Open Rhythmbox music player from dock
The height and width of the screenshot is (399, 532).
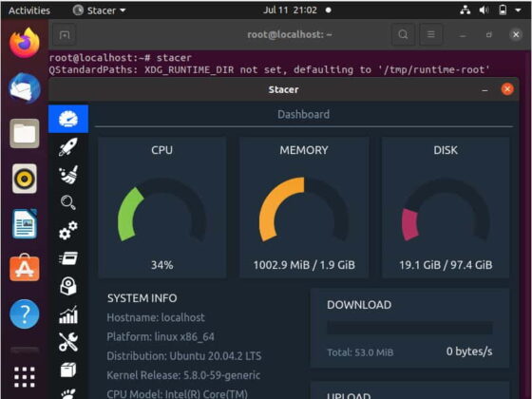pyautogui.click(x=25, y=179)
